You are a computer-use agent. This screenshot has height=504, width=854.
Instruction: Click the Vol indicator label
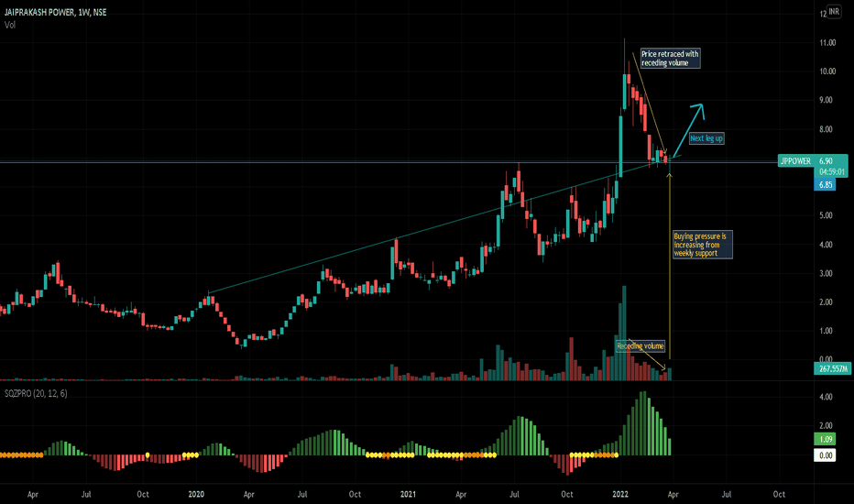click(10, 25)
